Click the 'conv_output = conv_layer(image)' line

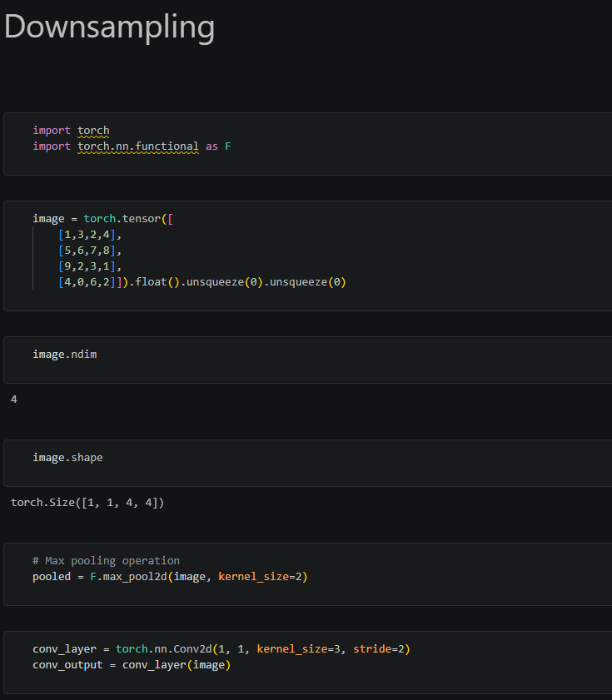coord(132,665)
